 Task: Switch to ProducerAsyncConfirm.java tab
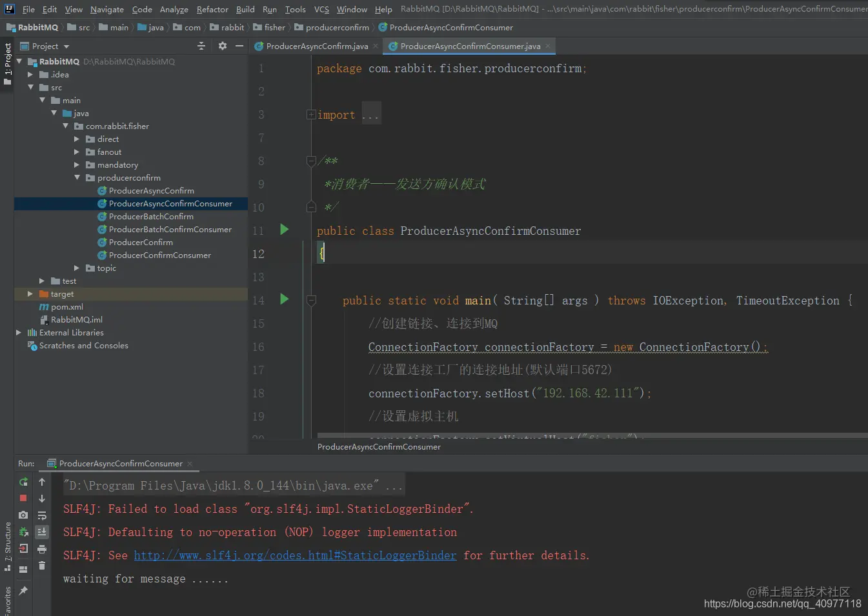point(316,46)
